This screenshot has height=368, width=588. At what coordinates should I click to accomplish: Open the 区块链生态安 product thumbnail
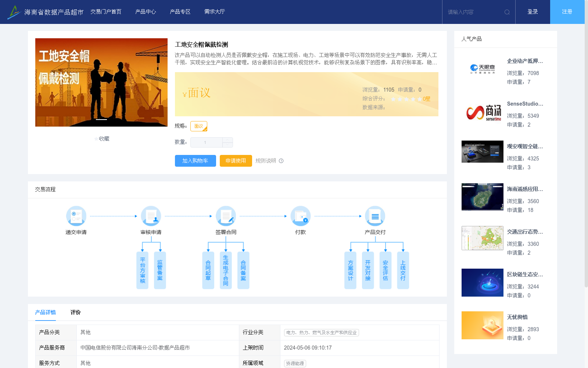(x=483, y=283)
